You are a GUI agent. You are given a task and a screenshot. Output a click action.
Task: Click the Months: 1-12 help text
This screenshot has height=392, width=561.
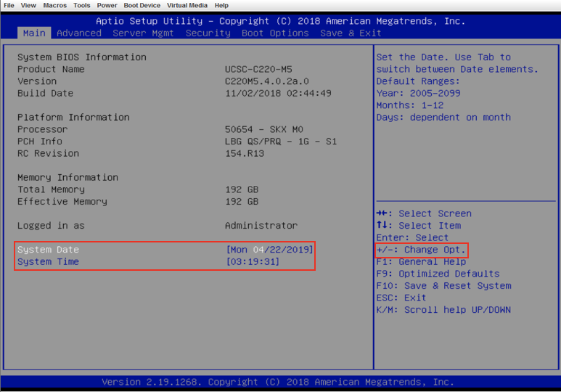click(410, 105)
